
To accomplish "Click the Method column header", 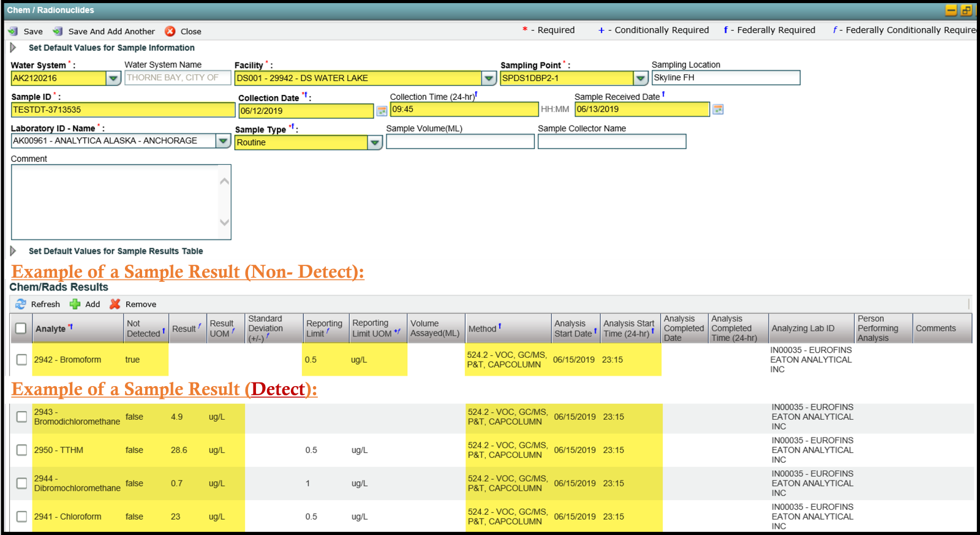I will coord(482,328).
